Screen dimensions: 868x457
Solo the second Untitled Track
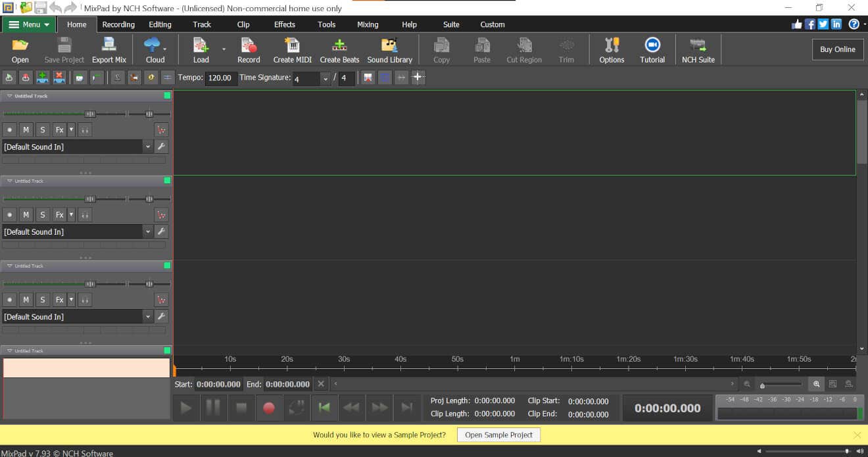(x=43, y=214)
